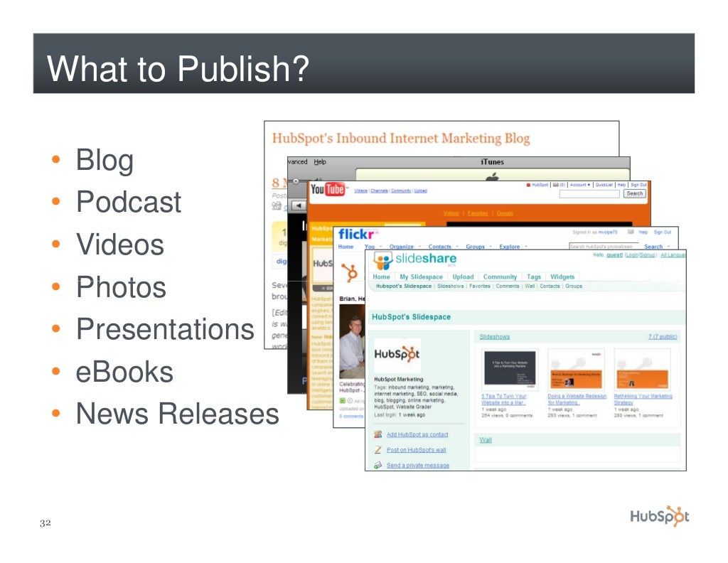The height and width of the screenshot is (563, 728).
Task: Click the Slideshows section header link
Action: (495, 336)
